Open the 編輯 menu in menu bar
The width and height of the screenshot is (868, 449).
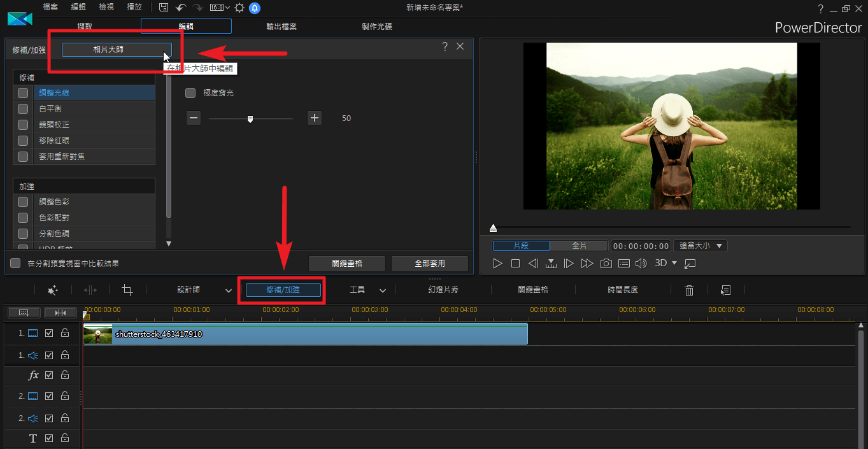click(78, 7)
